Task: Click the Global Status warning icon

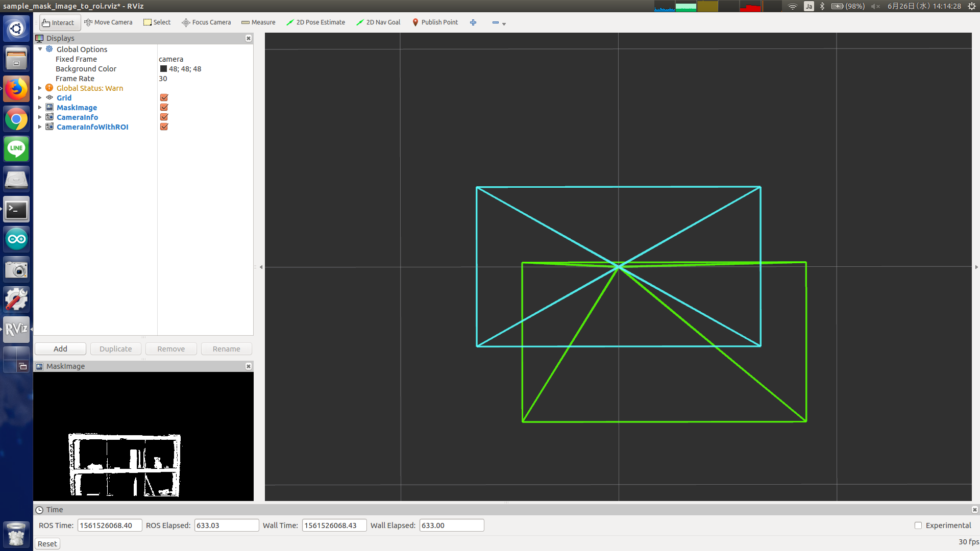Action: click(x=50, y=88)
